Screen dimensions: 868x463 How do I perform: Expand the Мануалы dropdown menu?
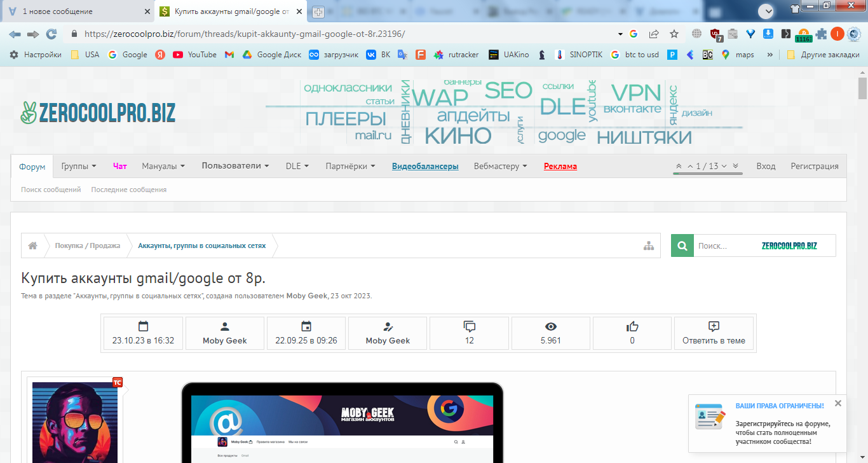click(x=163, y=166)
